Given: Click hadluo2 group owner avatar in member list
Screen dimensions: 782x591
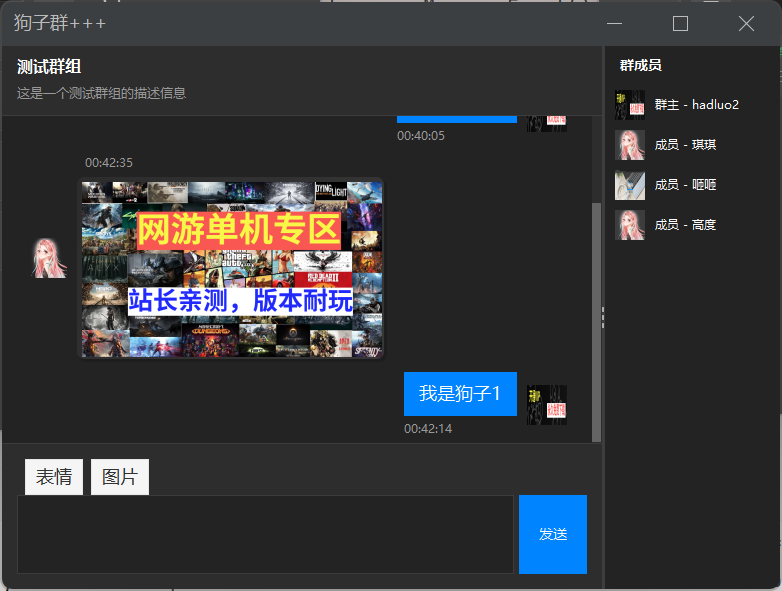Looking at the screenshot, I should [630, 105].
